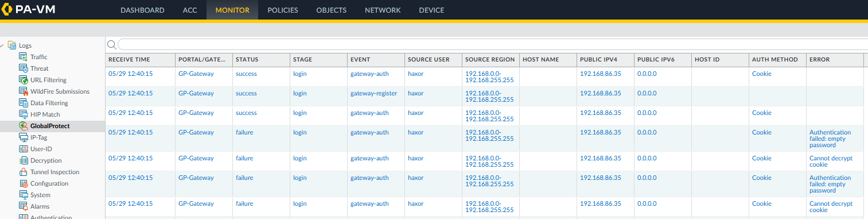Go to the POLICIES tab
868x219 pixels.
click(282, 10)
